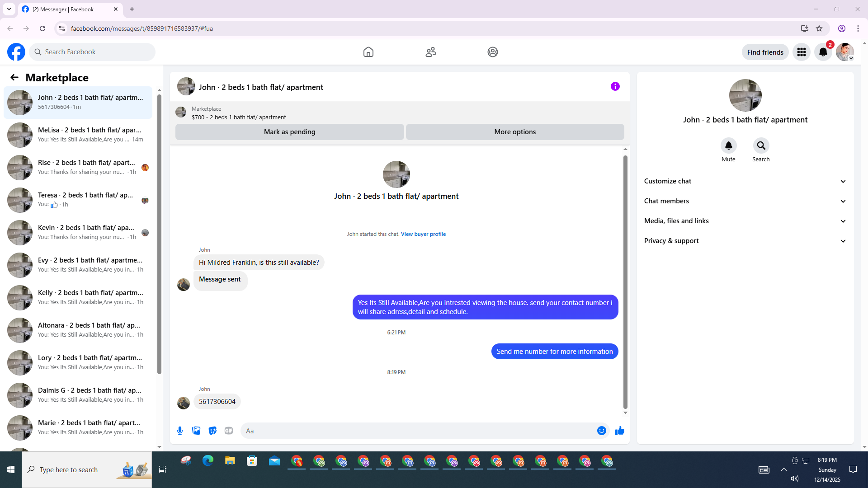Expand Chat members section
This screenshot has height=488, width=868.
pos(745,201)
